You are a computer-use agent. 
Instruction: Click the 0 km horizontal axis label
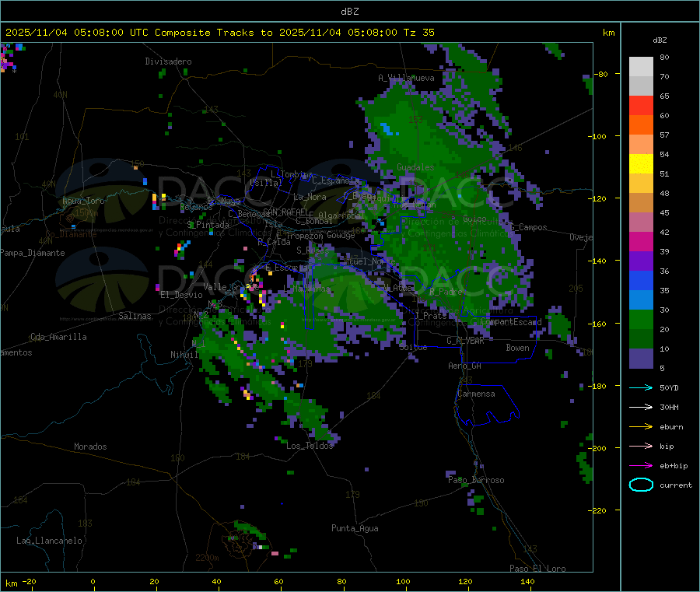[x=93, y=582]
